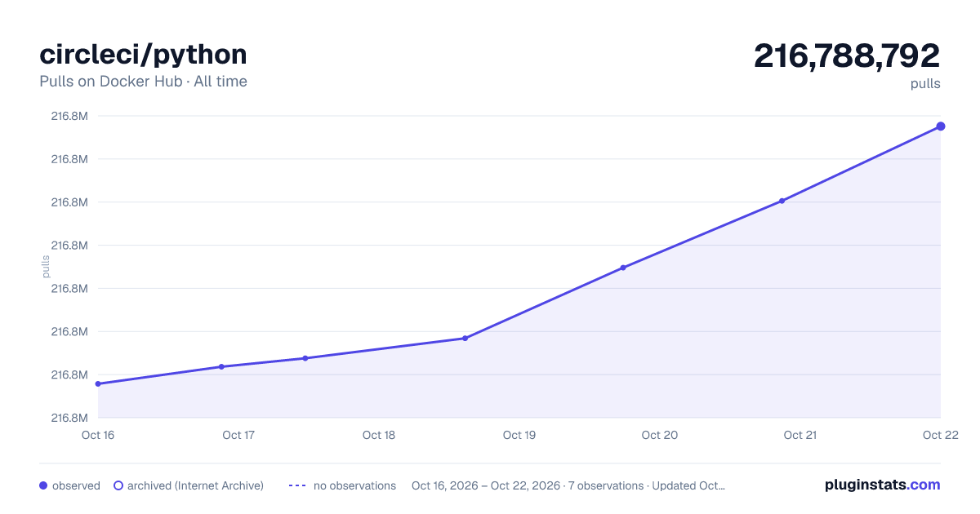Click the first data point at Oct 16
980x514 pixels.
(x=98, y=383)
